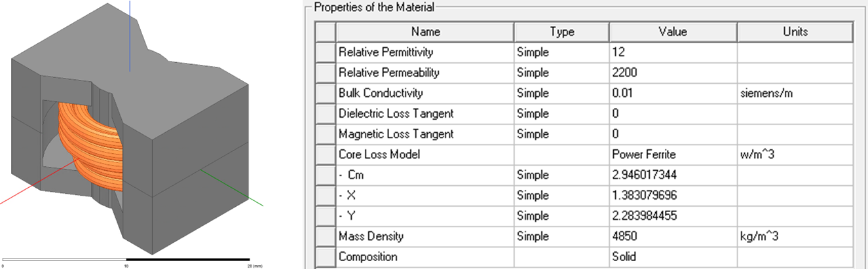Edit the Relative Permittivity value 12

point(673,52)
